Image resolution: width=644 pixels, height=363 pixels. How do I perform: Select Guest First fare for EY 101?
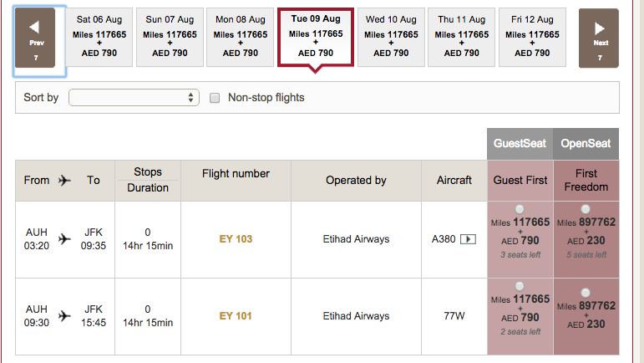click(520, 286)
